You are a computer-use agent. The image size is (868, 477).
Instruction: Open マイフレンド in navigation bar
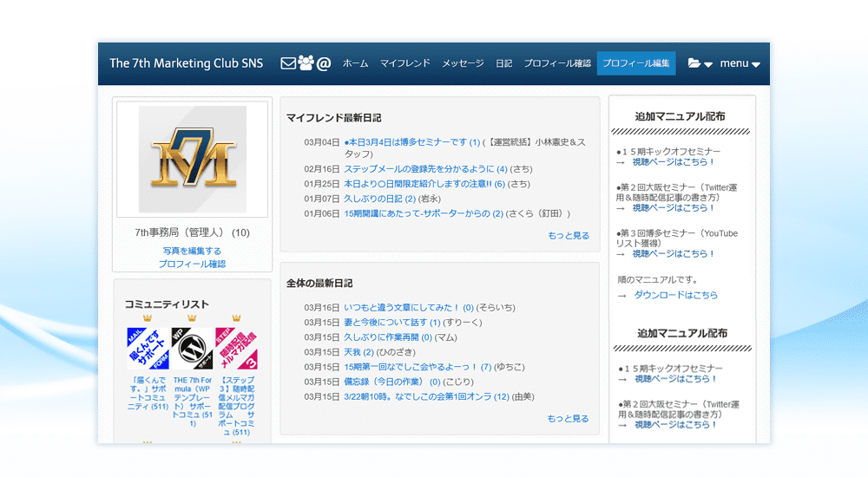404,63
